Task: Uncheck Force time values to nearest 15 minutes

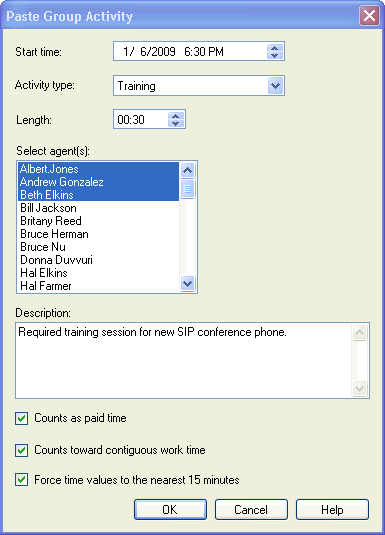Action: (x=22, y=480)
